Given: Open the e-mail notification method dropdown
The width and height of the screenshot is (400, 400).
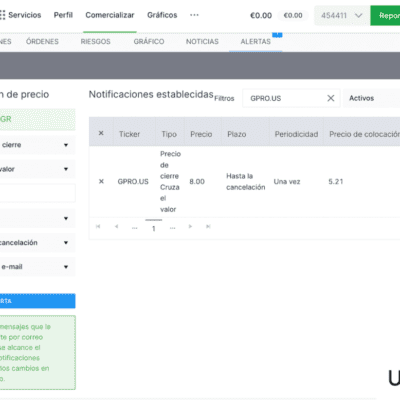Looking at the screenshot, I should point(37,267).
